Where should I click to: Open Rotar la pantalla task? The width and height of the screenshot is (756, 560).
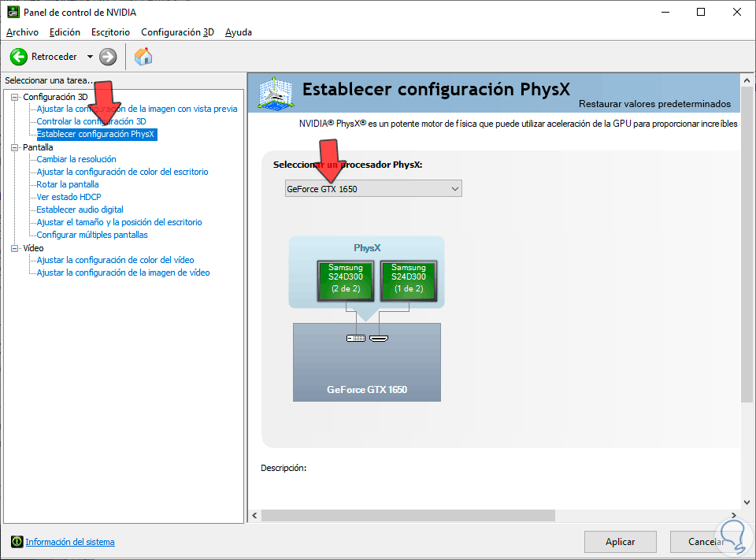coord(68,184)
